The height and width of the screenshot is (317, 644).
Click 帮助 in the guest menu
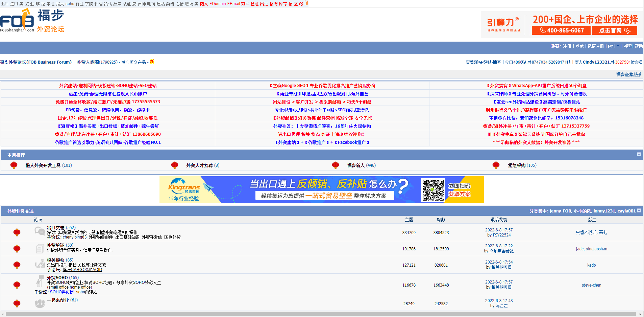coord(639,46)
